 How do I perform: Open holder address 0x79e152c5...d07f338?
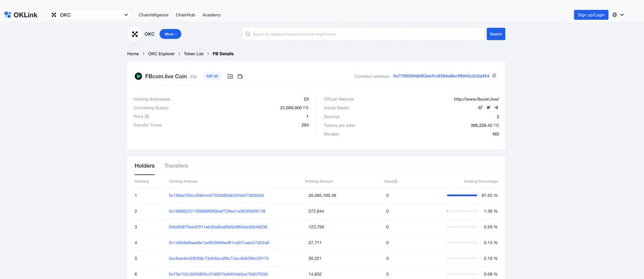point(218,274)
